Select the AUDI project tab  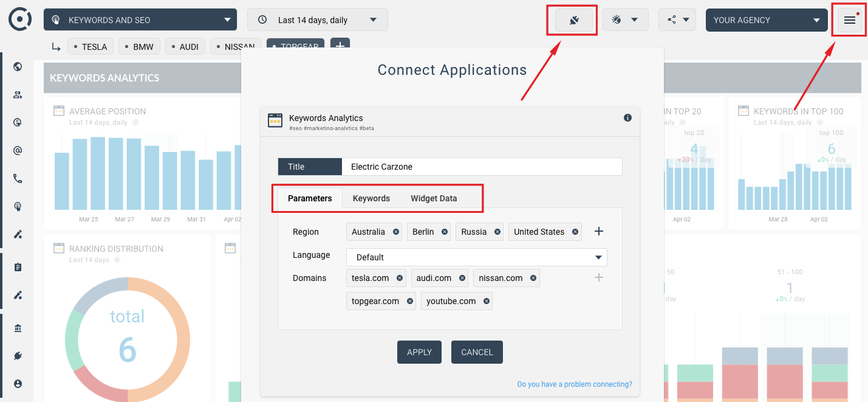[x=185, y=47]
